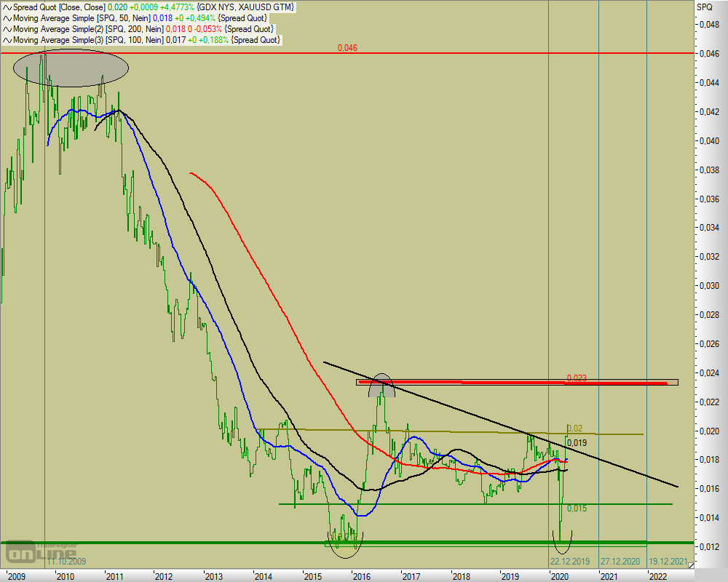Select the large gray ellipse near 2010 peak

71,69
